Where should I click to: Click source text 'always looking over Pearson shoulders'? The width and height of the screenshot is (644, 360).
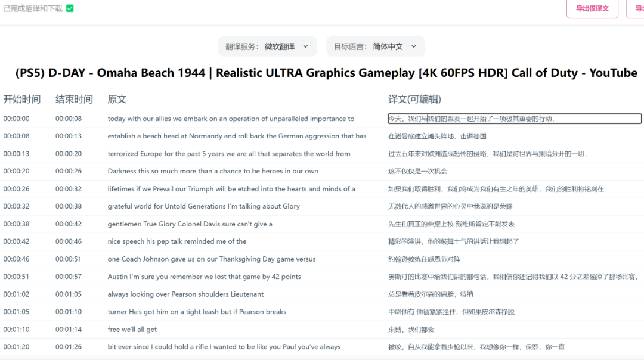(185, 294)
